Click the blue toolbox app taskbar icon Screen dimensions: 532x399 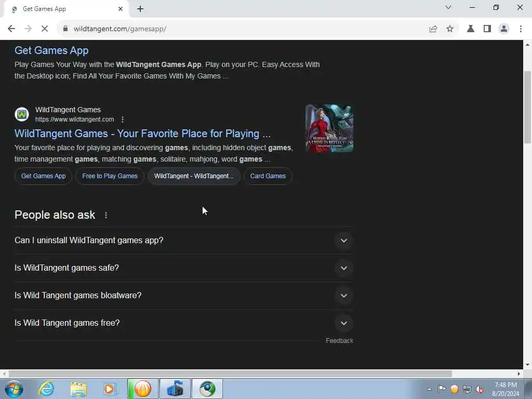(x=175, y=389)
